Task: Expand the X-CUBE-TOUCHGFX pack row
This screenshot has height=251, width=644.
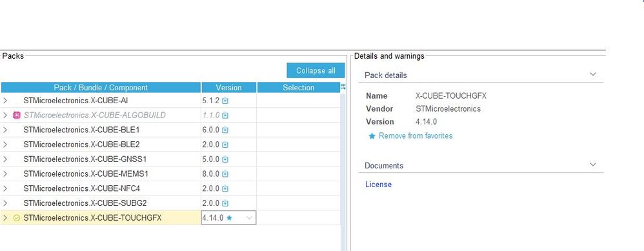Action: click(5, 217)
